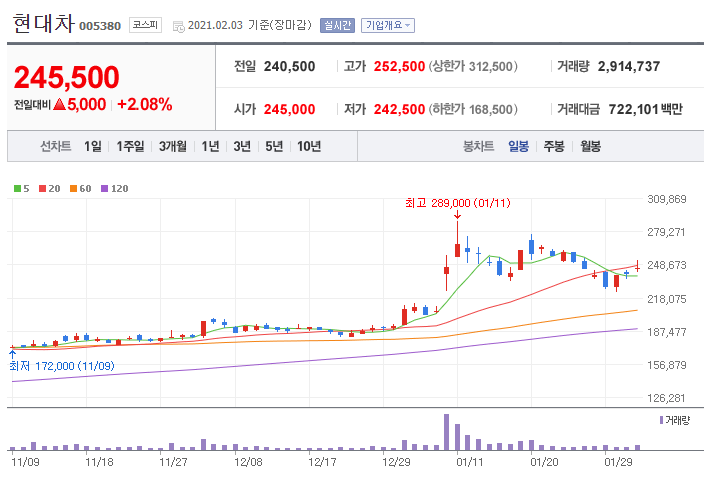Show the 3년 line chart
The width and height of the screenshot is (704, 485).
242,146
